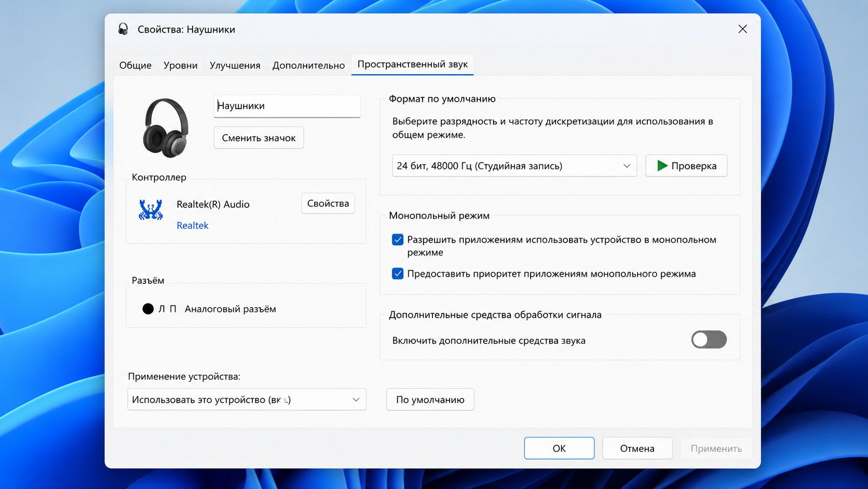Click the headphones icon in title bar

[123, 29]
